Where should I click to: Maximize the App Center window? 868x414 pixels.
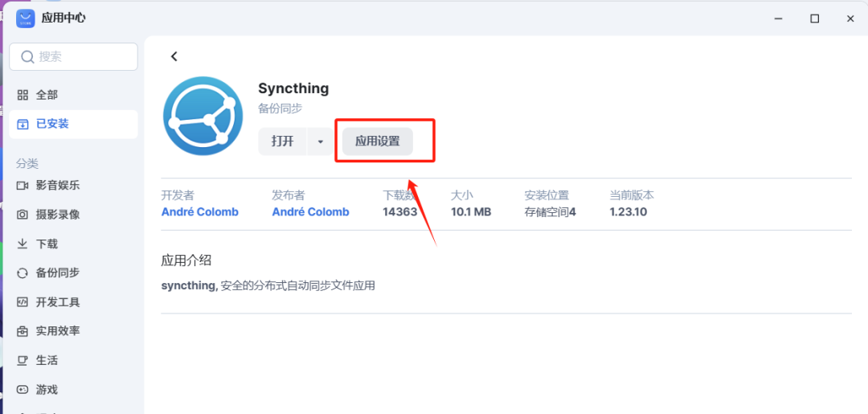tap(814, 18)
